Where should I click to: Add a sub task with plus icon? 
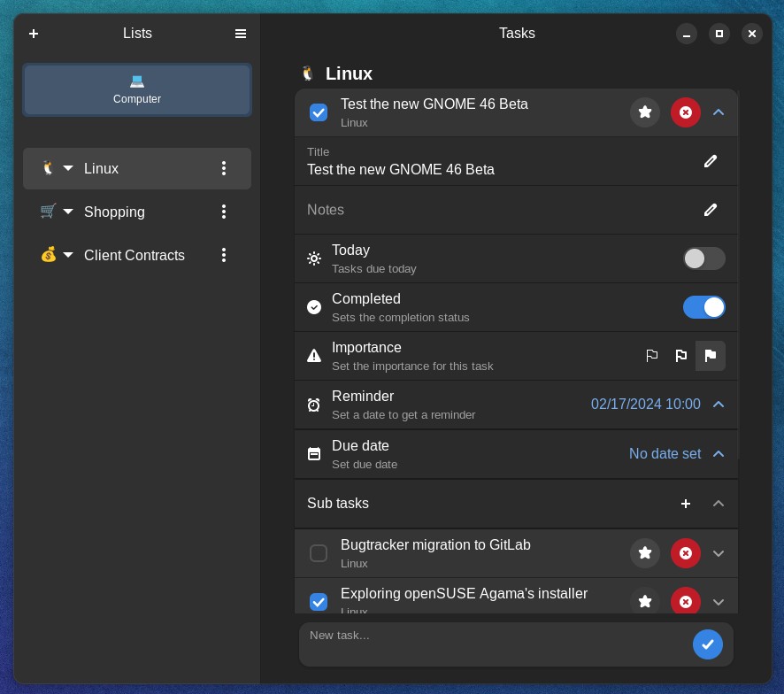686,504
